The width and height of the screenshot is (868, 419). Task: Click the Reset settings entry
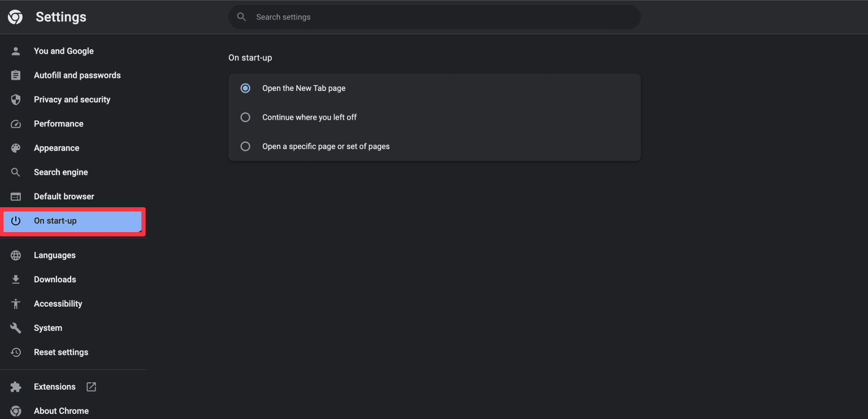click(61, 352)
